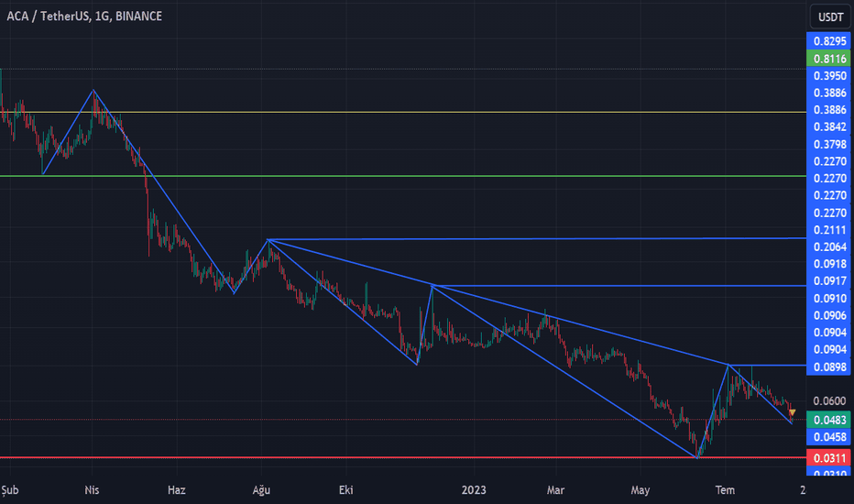Click the 0.0917 price axis label

(x=830, y=281)
